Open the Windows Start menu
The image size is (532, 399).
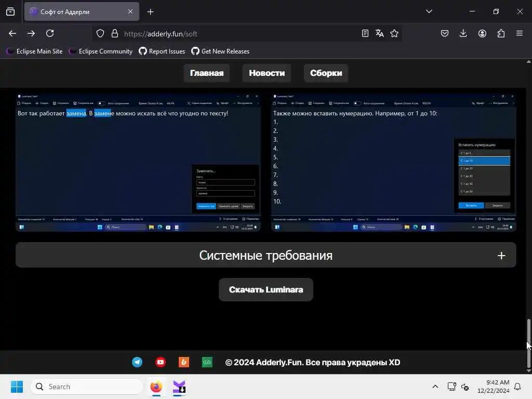17,387
